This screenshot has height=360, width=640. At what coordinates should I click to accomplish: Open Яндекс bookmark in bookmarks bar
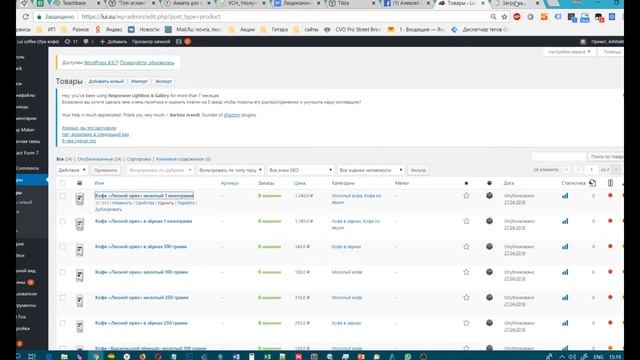pyautogui.click(x=109, y=29)
